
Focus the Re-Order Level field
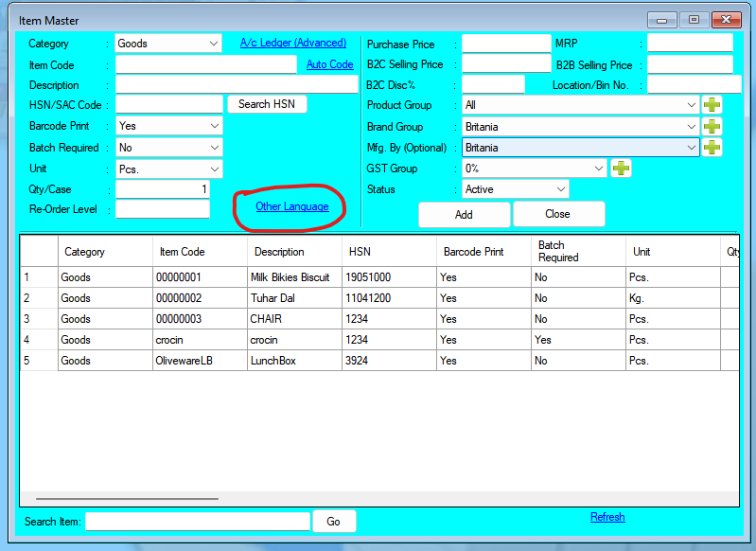tap(163, 209)
